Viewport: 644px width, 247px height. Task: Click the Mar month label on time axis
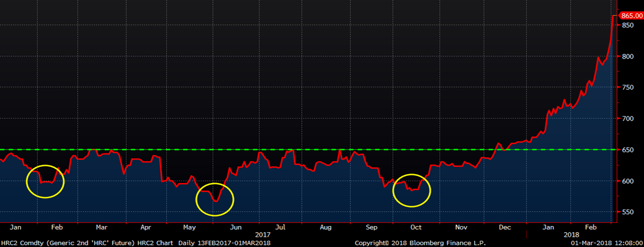point(101,227)
